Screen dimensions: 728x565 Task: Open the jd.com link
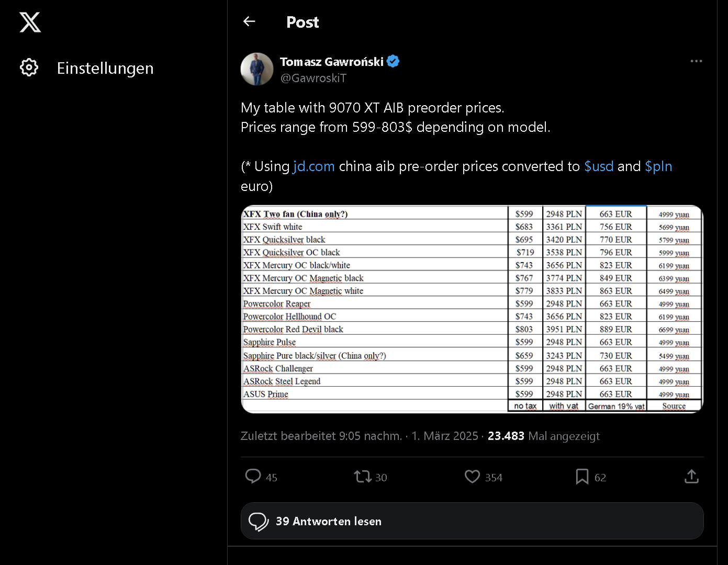[x=314, y=166]
